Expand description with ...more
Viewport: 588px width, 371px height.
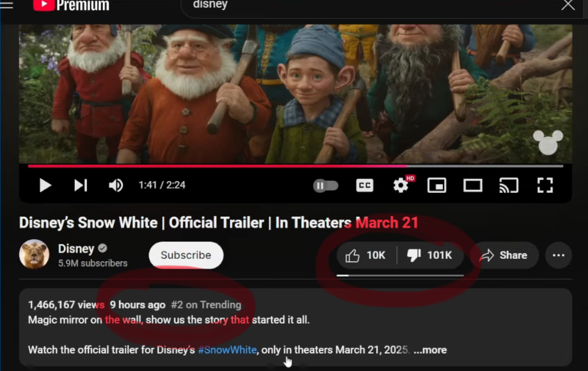pos(430,350)
